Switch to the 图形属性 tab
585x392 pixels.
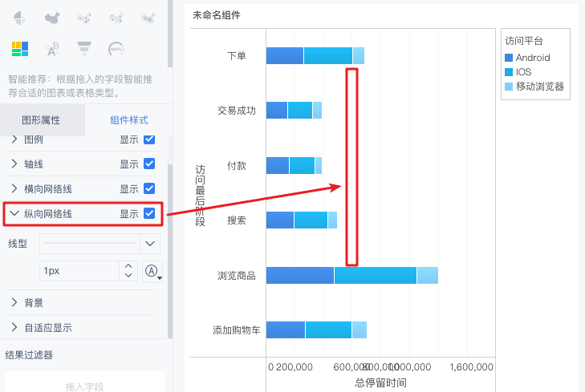[x=41, y=120]
